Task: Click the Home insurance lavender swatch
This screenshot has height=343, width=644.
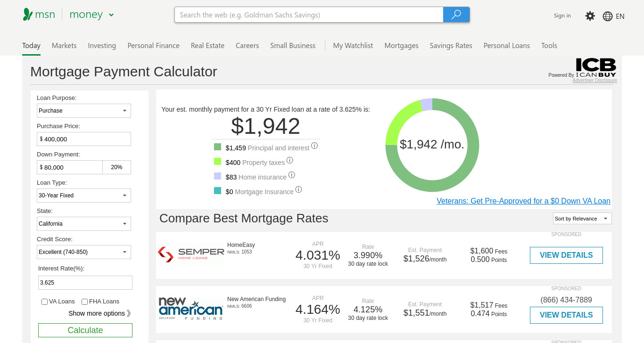Action: pos(217,176)
